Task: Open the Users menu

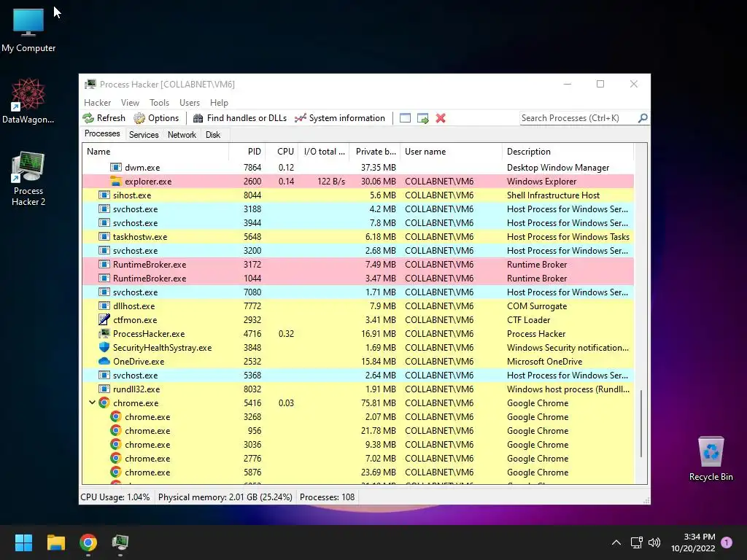Action: tap(190, 102)
